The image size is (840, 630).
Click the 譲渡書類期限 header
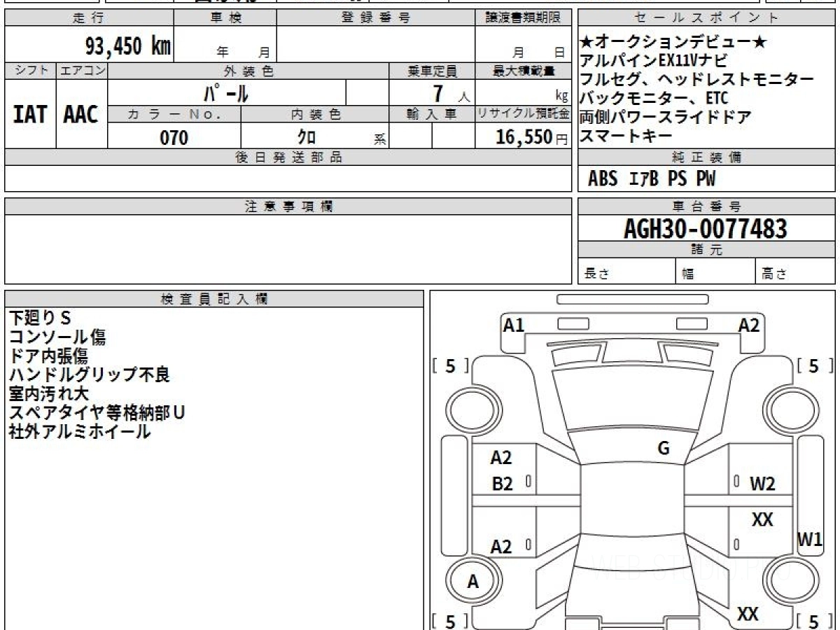(523, 18)
